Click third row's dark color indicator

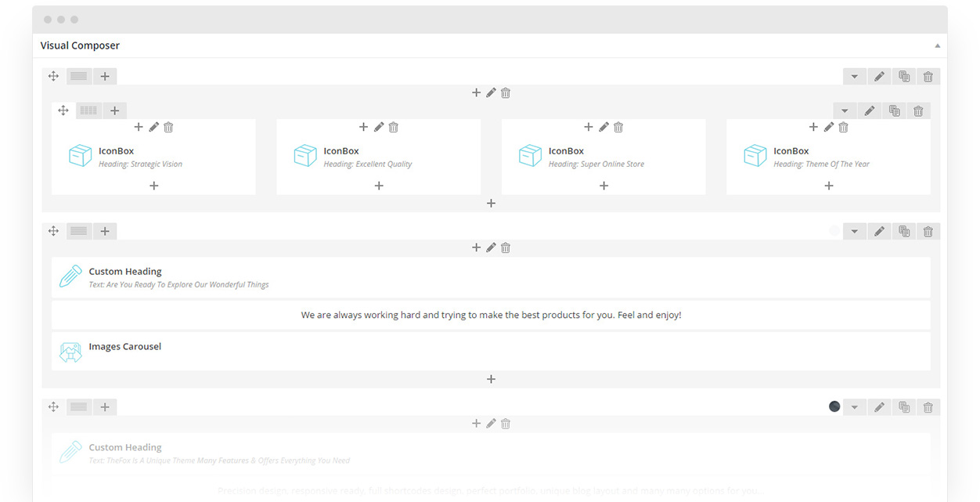coord(834,406)
